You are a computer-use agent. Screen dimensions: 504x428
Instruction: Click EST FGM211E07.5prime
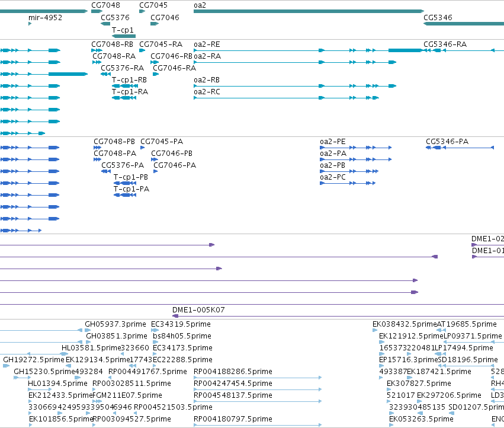[127, 395]
